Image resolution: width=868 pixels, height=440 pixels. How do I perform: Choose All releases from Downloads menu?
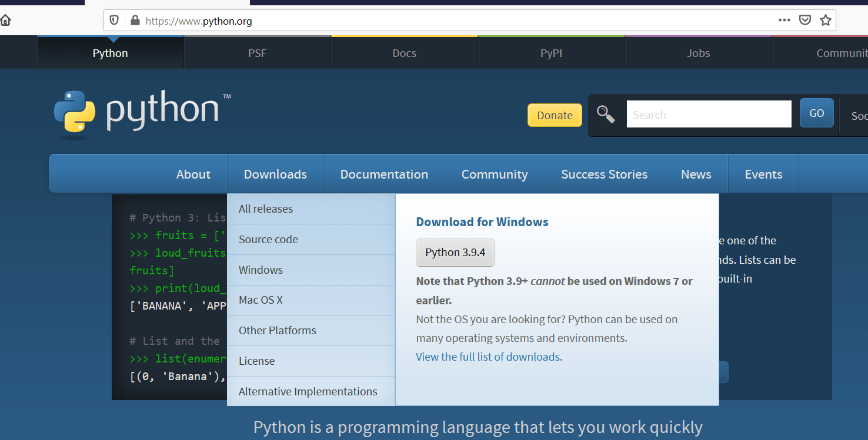(x=311, y=209)
